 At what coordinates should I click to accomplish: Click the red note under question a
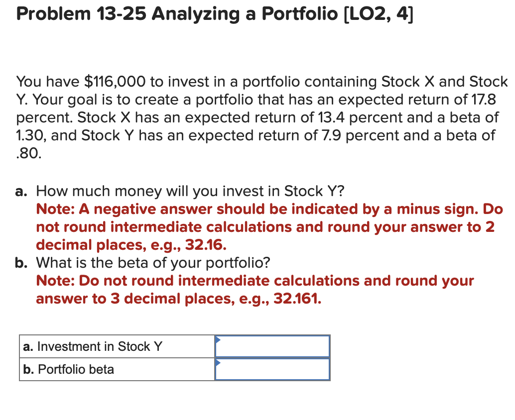[269, 226]
